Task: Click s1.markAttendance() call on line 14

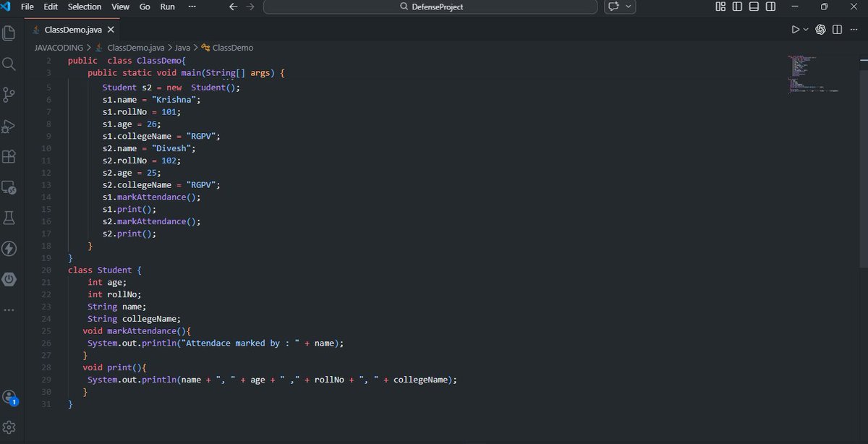Action: pos(151,197)
